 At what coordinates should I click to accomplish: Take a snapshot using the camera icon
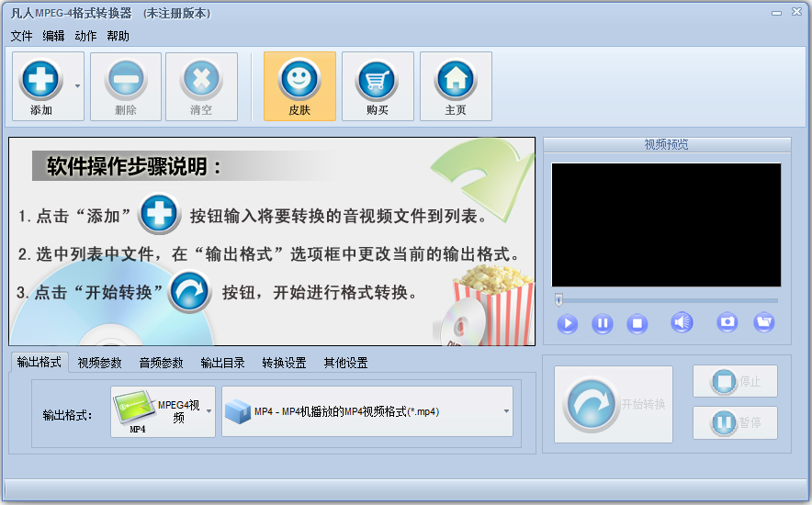coord(727,322)
